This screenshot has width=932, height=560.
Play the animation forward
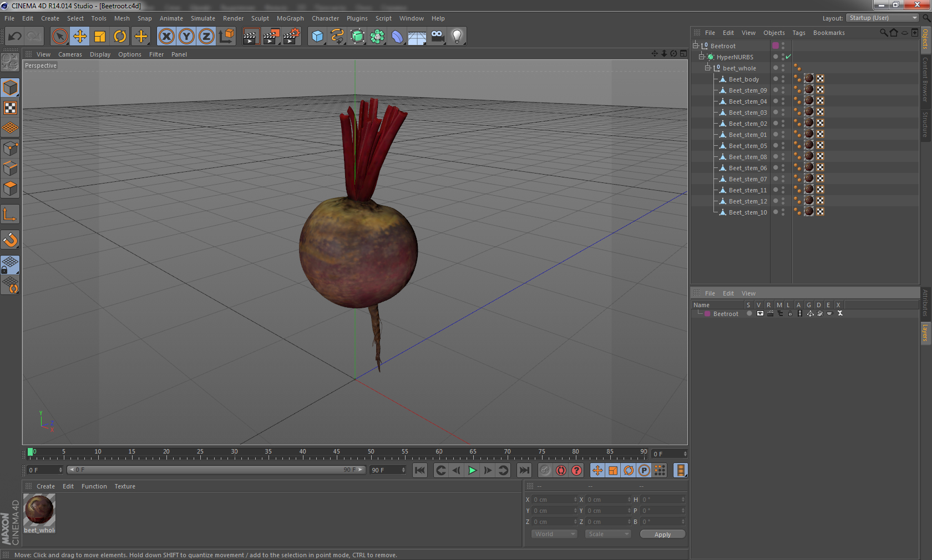[x=472, y=470]
